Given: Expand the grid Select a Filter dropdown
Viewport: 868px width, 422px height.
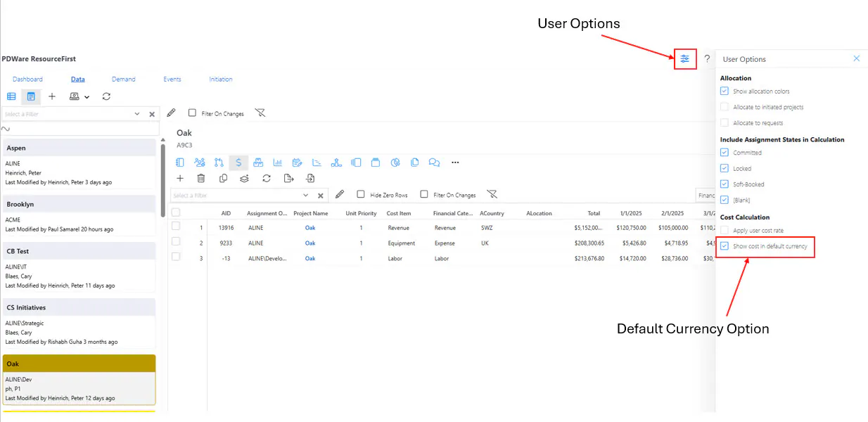Looking at the screenshot, I should tap(306, 196).
